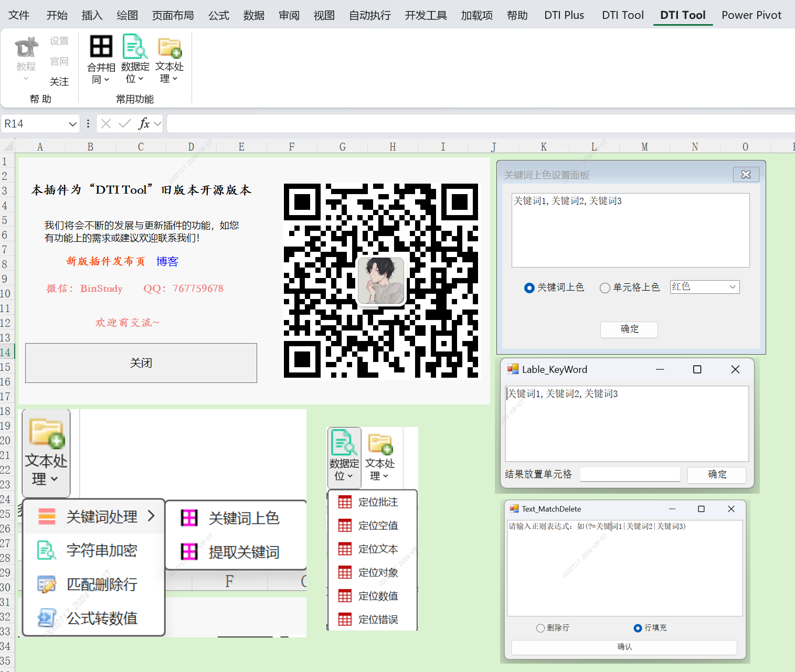
Task: Click the pink grid icon beside 提取关键词
Action: pyautogui.click(x=189, y=552)
